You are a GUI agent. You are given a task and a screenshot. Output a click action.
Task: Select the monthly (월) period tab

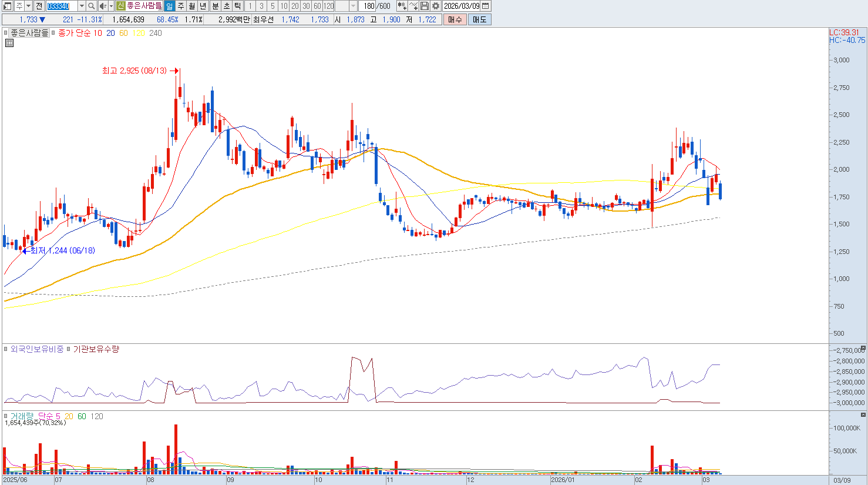coord(191,6)
